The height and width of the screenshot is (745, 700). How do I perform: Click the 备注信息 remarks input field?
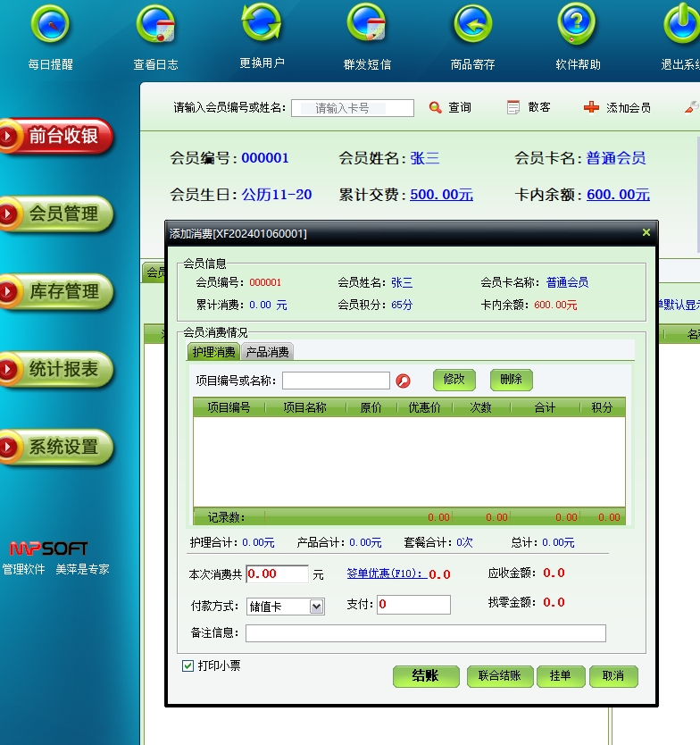coord(425,633)
